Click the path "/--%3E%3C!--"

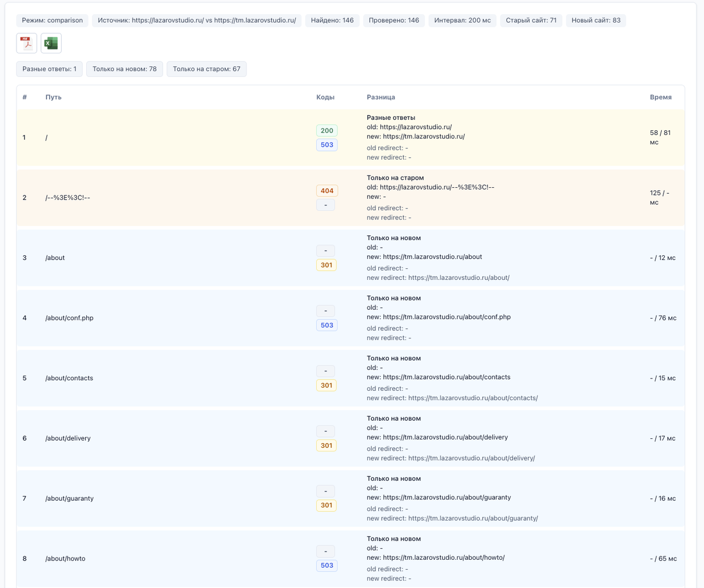click(67, 198)
